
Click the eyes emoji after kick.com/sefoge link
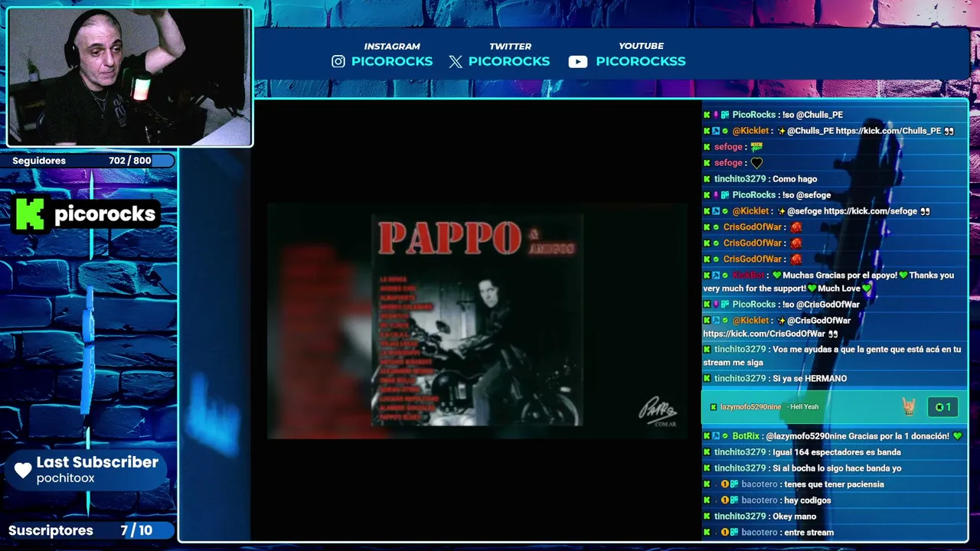tap(925, 211)
